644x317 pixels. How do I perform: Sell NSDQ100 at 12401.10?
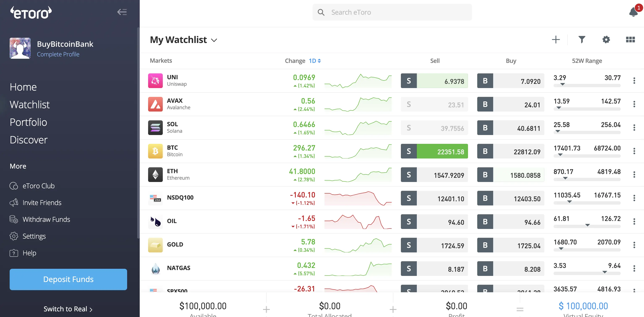[x=434, y=198]
